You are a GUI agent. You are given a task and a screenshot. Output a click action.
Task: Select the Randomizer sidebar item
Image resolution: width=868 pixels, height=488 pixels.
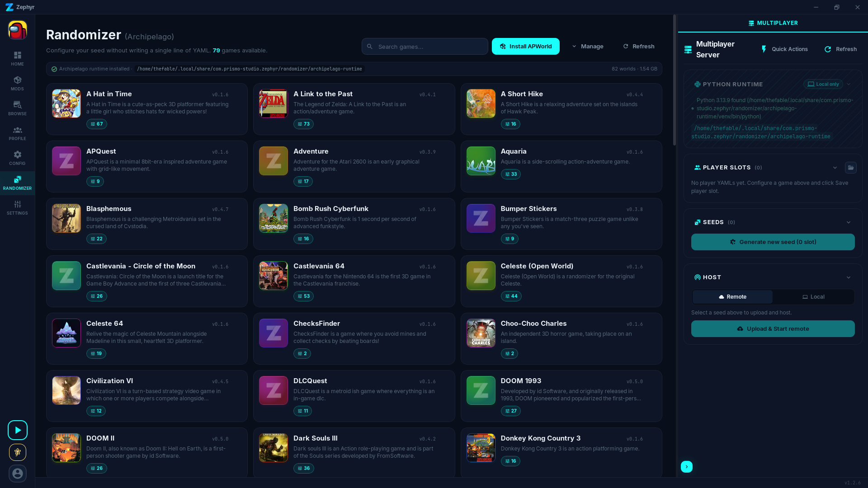[18, 183]
